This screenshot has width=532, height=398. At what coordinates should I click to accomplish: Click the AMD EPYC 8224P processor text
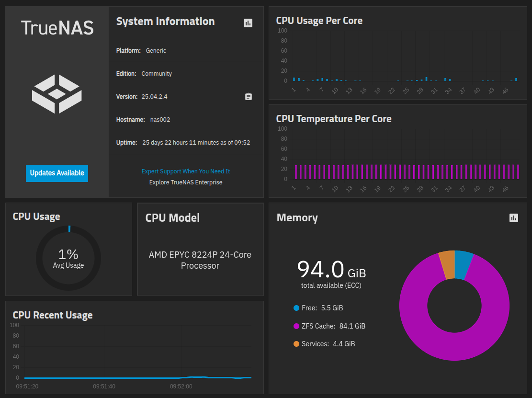(x=200, y=260)
